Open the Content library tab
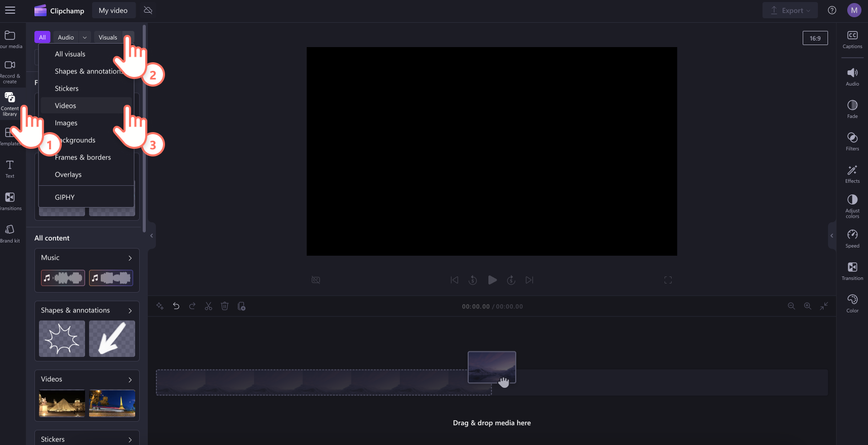868x445 pixels. (x=10, y=104)
